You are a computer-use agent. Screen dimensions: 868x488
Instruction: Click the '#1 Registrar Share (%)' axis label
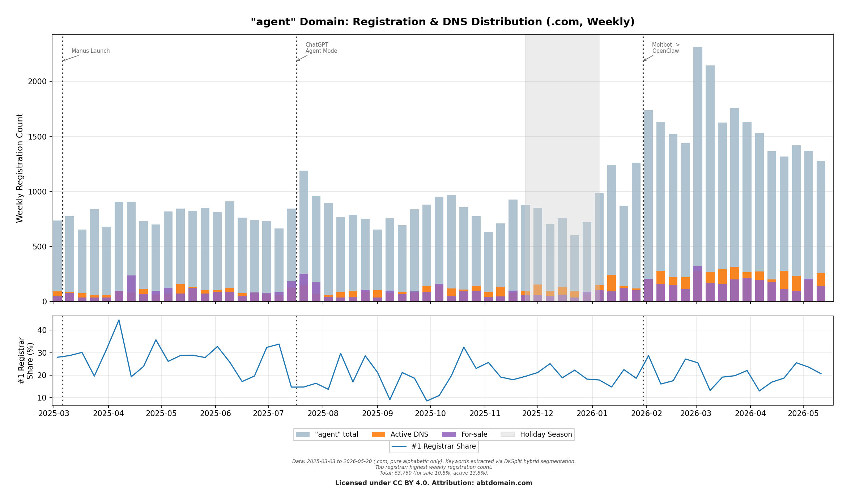(x=26, y=361)
